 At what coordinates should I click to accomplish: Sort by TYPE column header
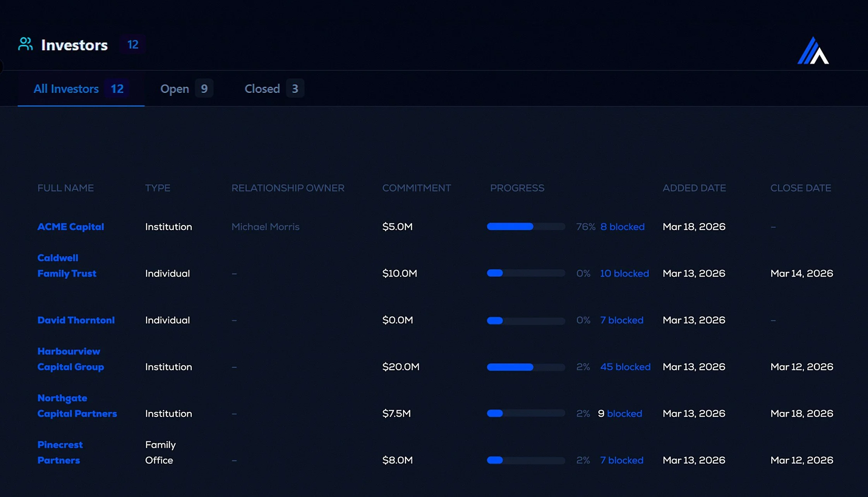point(158,188)
